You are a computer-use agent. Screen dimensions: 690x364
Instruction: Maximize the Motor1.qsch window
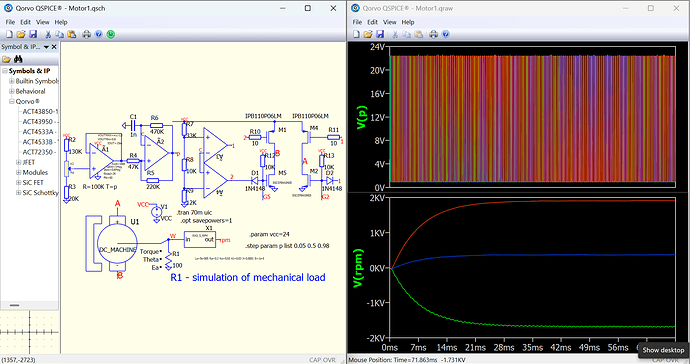308,8
